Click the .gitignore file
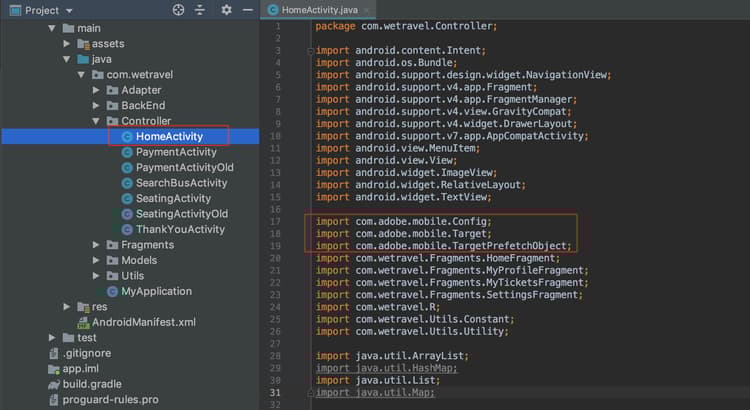The height and width of the screenshot is (410, 750). point(85,353)
